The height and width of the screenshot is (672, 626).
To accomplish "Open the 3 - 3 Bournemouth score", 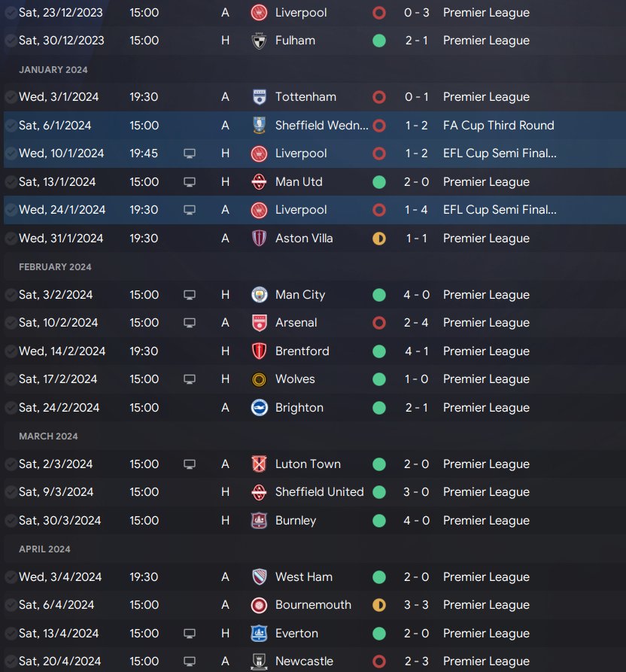I will pos(417,605).
